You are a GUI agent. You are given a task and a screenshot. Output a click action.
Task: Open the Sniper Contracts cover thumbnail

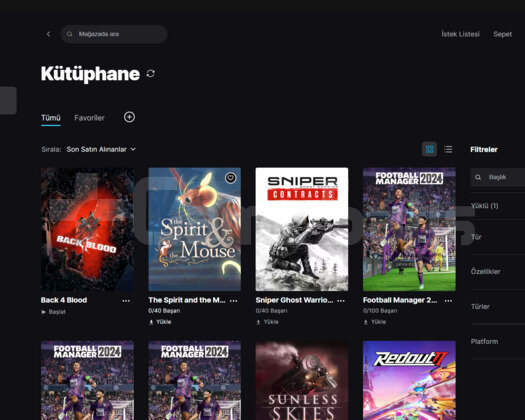(x=302, y=229)
